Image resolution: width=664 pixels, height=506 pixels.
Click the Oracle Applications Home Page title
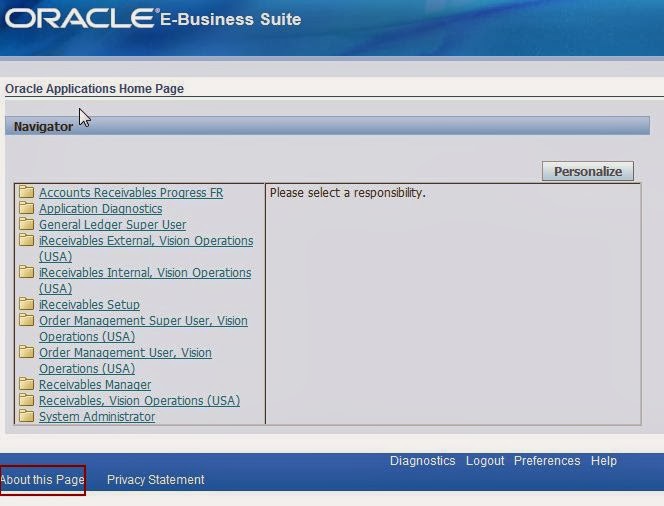94,88
